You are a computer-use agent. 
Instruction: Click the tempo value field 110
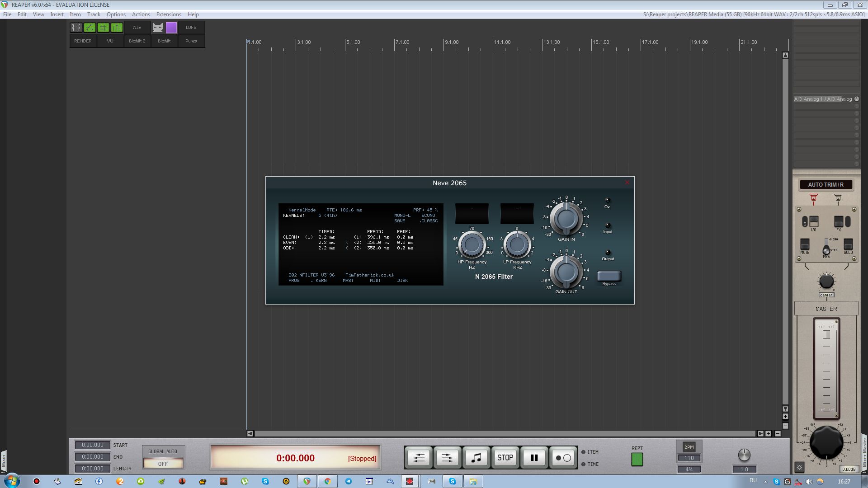(689, 458)
